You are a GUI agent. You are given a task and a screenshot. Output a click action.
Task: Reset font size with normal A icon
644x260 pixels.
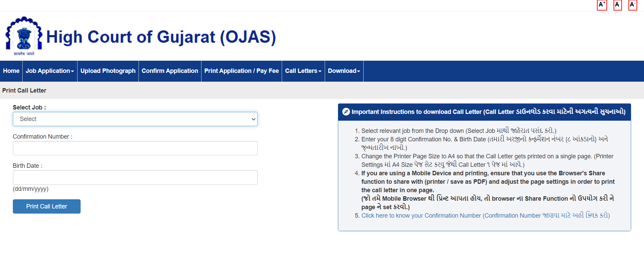618,5
